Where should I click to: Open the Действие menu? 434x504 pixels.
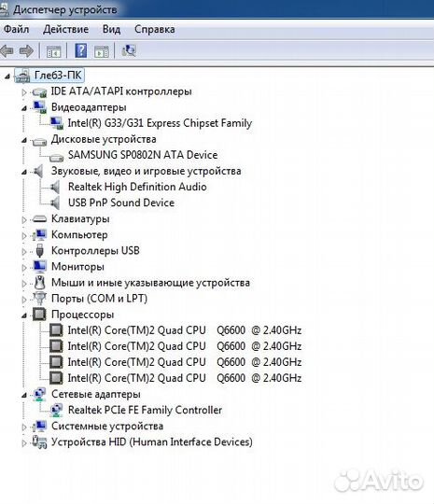coord(65,29)
